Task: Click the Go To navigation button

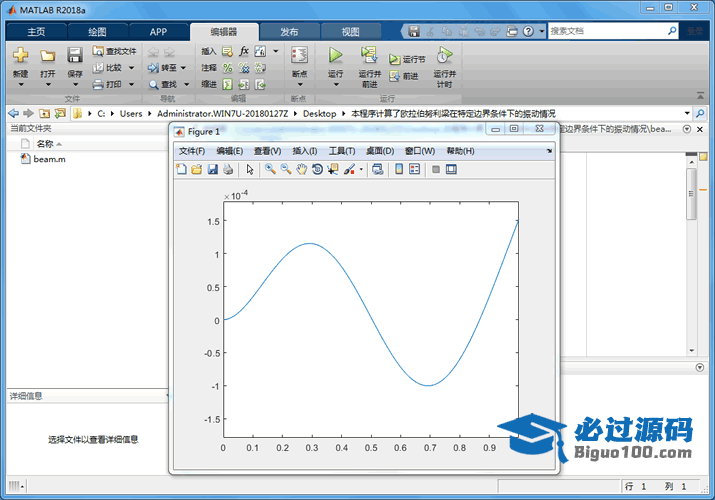Action: pos(162,68)
